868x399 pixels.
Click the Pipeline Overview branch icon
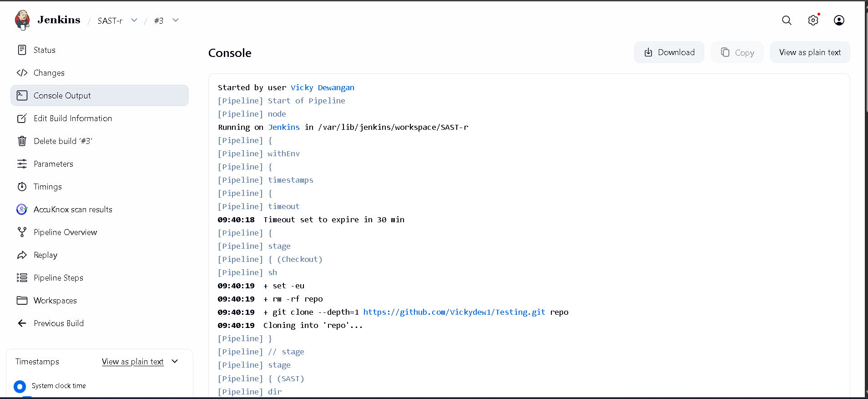point(22,232)
